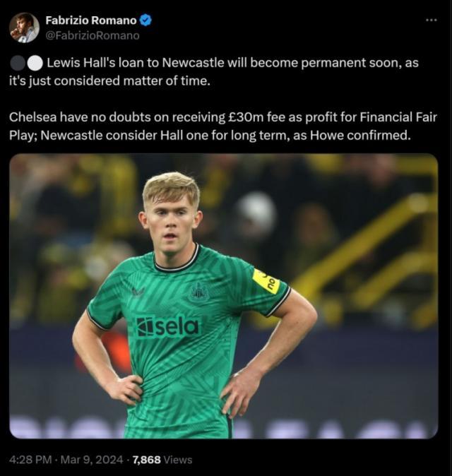This screenshot has width=452, height=476.
Task: Click the small kit-maker logo on jersey
Action: [137, 292]
